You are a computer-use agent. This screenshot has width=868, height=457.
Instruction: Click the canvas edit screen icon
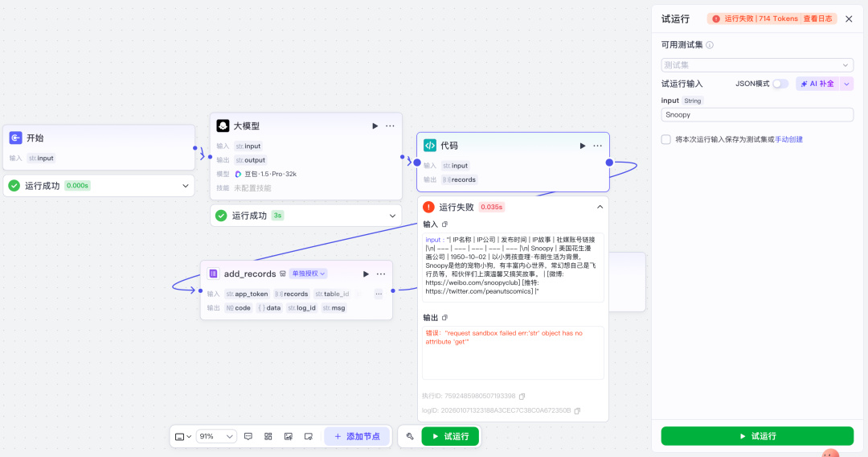coord(309,437)
